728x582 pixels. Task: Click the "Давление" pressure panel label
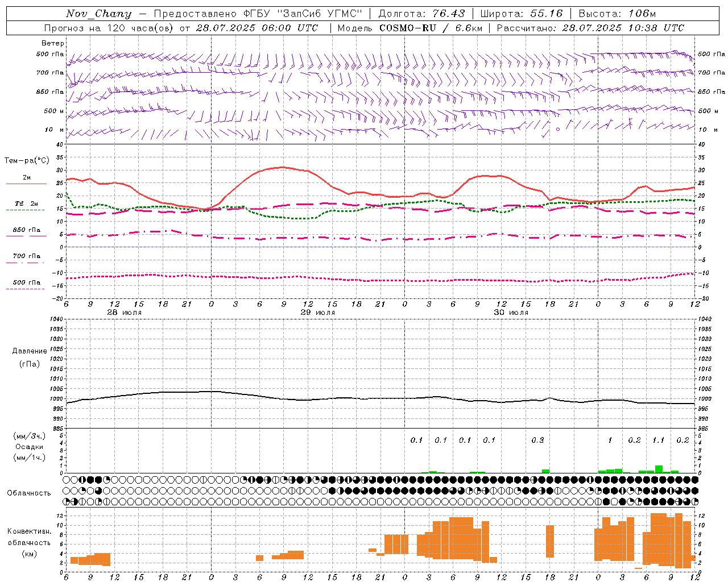pos(30,351)
